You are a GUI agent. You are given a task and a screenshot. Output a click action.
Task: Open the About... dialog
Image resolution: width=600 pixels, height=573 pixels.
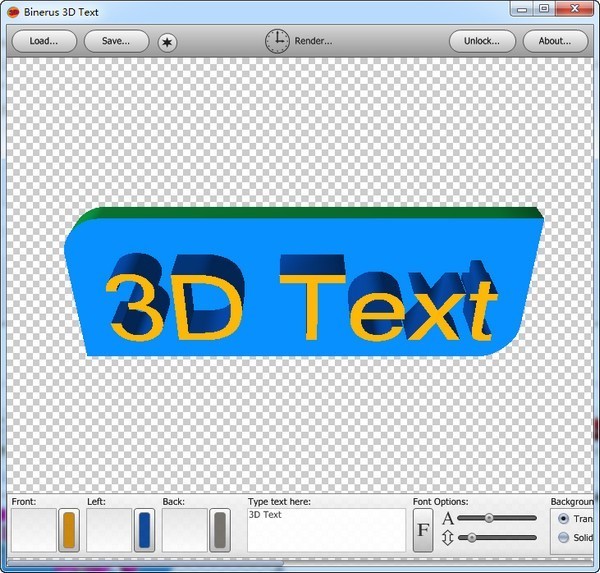(555, 41)
